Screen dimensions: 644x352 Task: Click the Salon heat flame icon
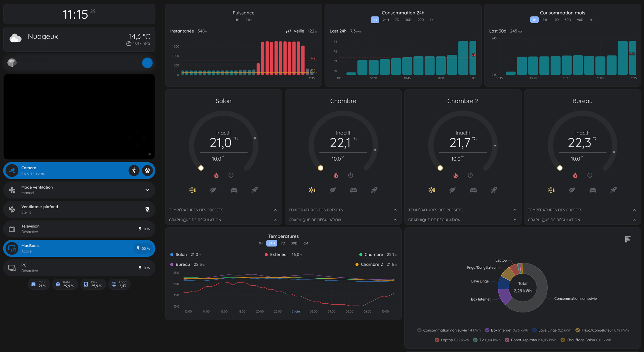coord(216,175)
